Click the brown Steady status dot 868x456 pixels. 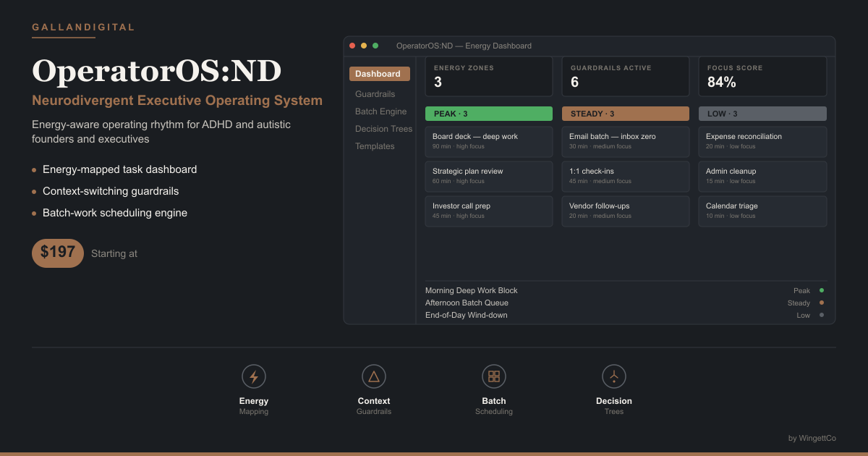822,303
